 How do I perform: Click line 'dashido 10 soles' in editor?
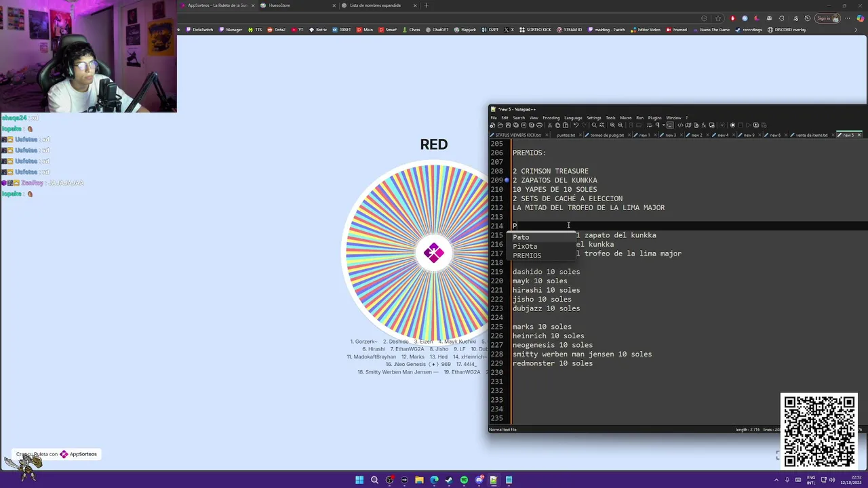(546, 272)
